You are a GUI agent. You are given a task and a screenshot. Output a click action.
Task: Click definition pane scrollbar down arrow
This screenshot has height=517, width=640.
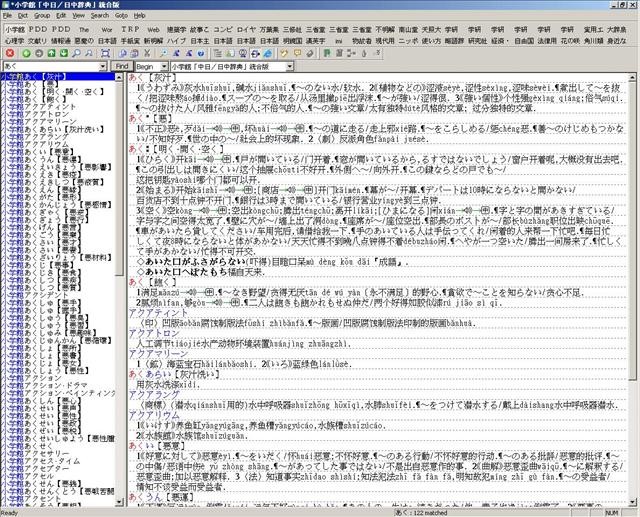click(x=632, y=502)
